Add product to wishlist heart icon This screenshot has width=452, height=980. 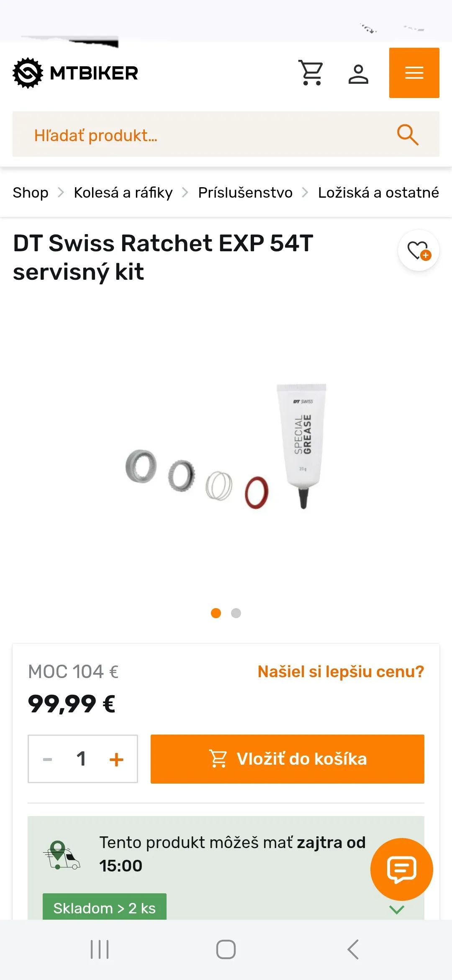419,250
